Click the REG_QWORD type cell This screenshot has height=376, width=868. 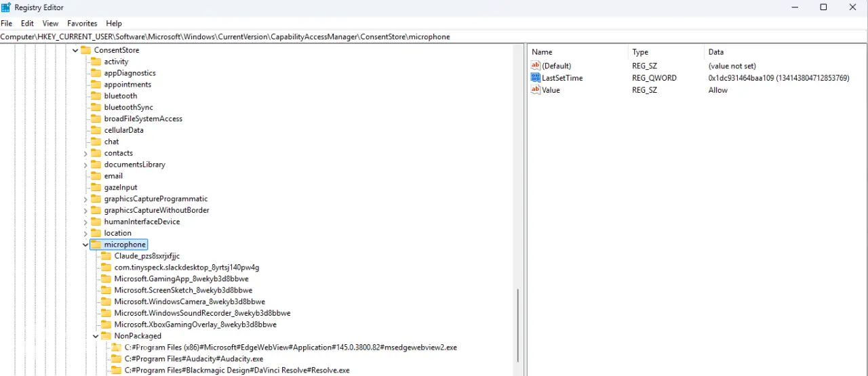coord(654,78)
